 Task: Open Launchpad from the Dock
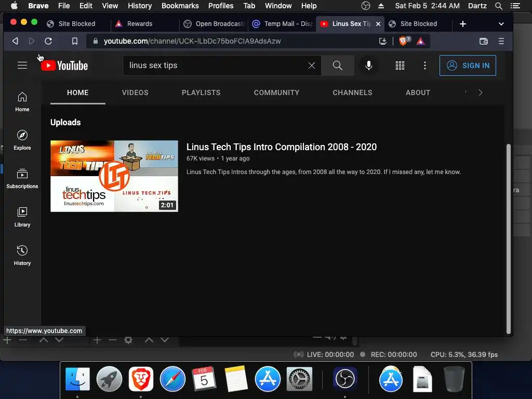coord(109,379)
